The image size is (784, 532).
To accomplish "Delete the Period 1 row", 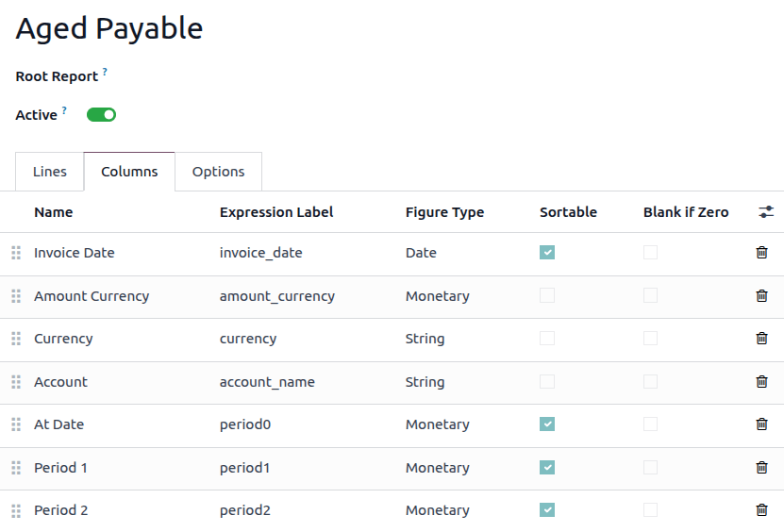I will coord(761,468).
